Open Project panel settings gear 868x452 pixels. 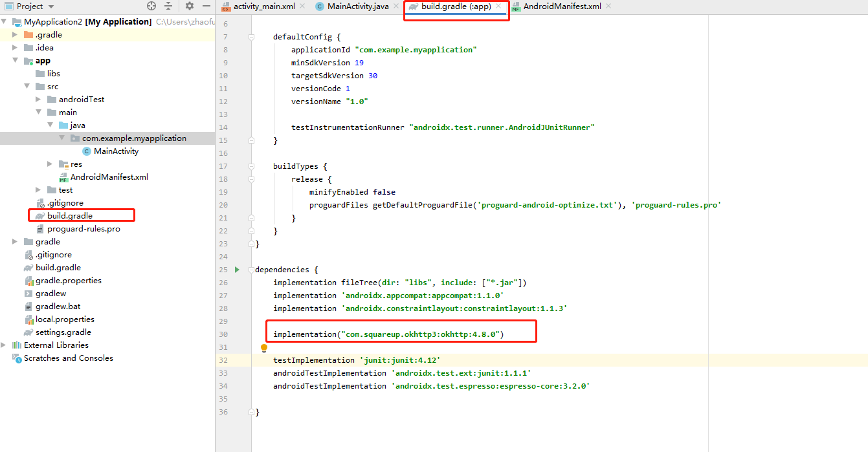[x=190, y=6]
